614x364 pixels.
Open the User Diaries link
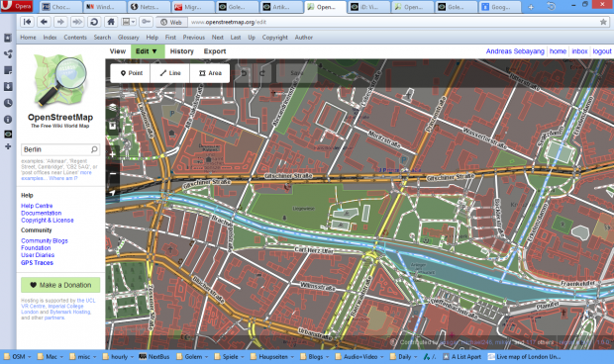pyautogui.click(x=38, y=255)
